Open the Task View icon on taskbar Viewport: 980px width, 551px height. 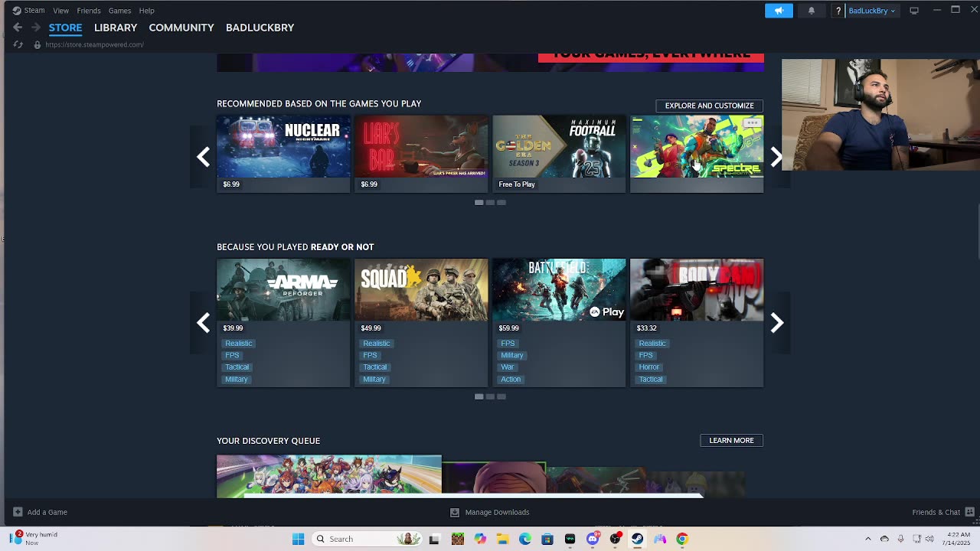[x=435, y=539]
